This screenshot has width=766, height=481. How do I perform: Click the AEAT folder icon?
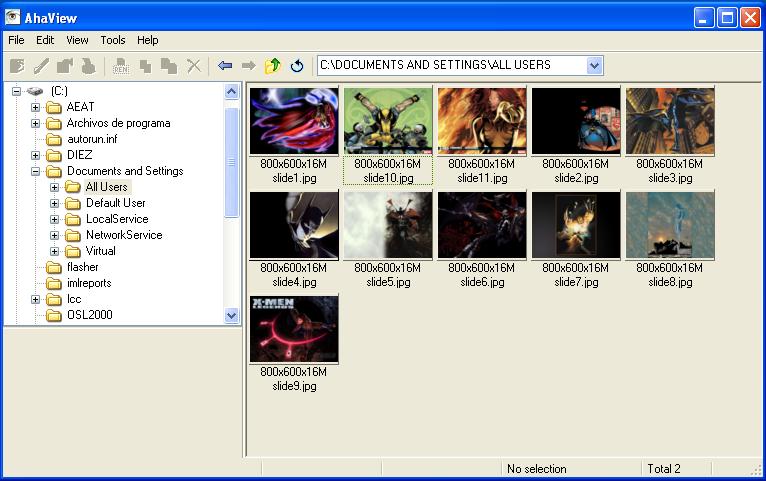(x=54, y=107)
